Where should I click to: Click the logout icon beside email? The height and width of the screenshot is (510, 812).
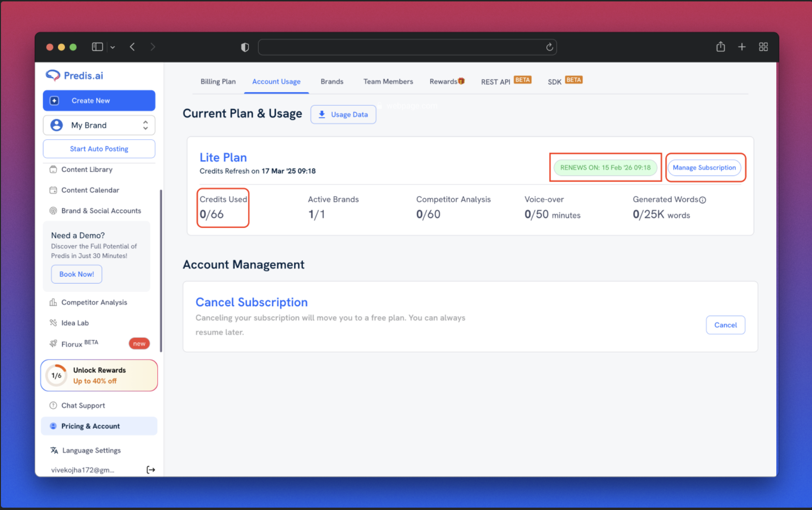tap(151, 470)
